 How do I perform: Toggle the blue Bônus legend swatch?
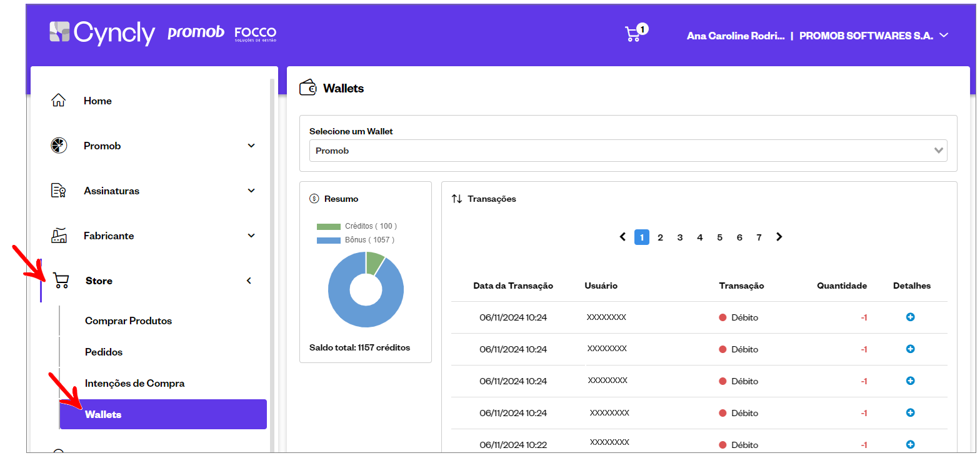tap(328, 240)
